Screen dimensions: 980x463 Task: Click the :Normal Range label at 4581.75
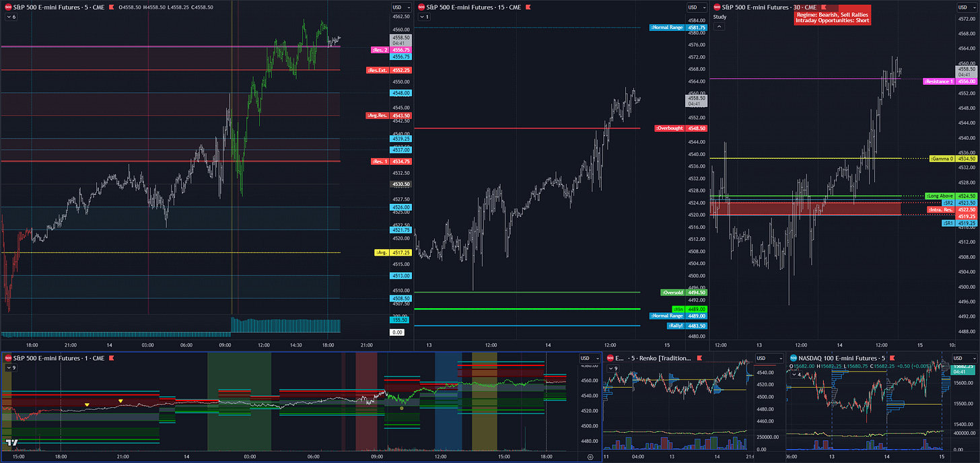666,28
